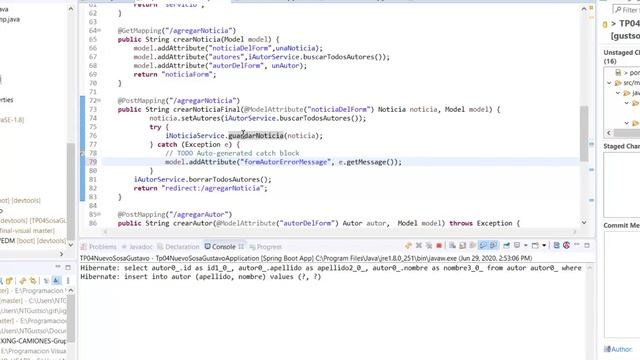Click Open Console icon
This screenshot has height=360, width=640.
(535, 245)
